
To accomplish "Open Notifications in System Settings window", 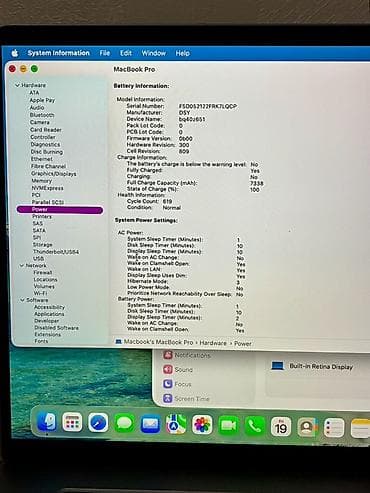I will (187, 355).
